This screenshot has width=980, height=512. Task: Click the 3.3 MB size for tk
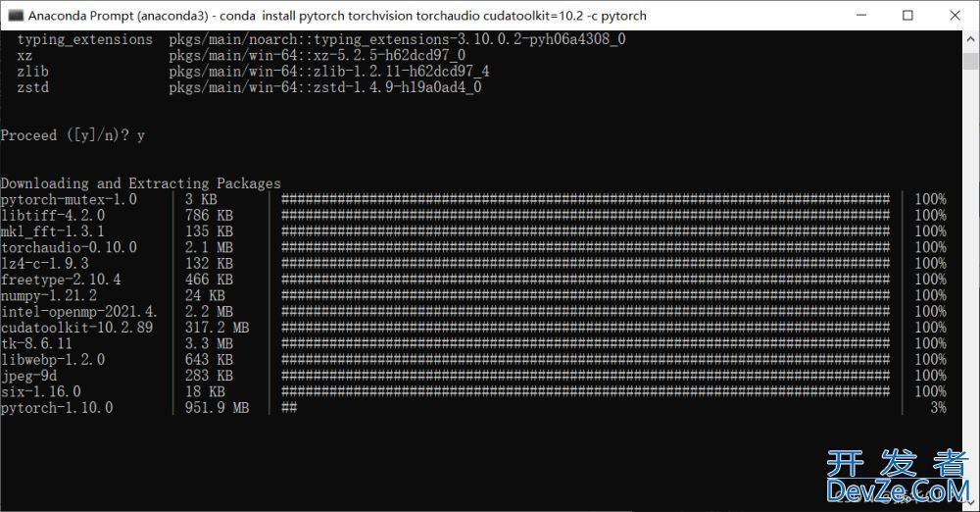point(209,343)
